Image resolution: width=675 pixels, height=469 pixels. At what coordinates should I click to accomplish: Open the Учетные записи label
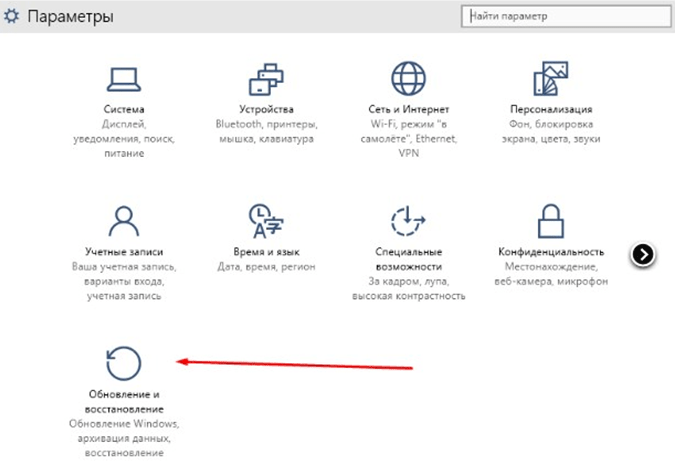[124, 252]
